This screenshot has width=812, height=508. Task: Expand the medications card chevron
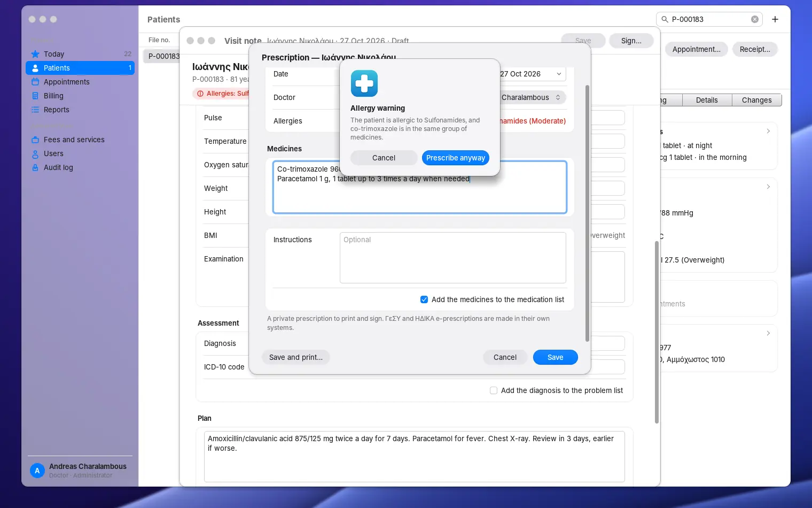pyautogui.click(x=768, y=131)
